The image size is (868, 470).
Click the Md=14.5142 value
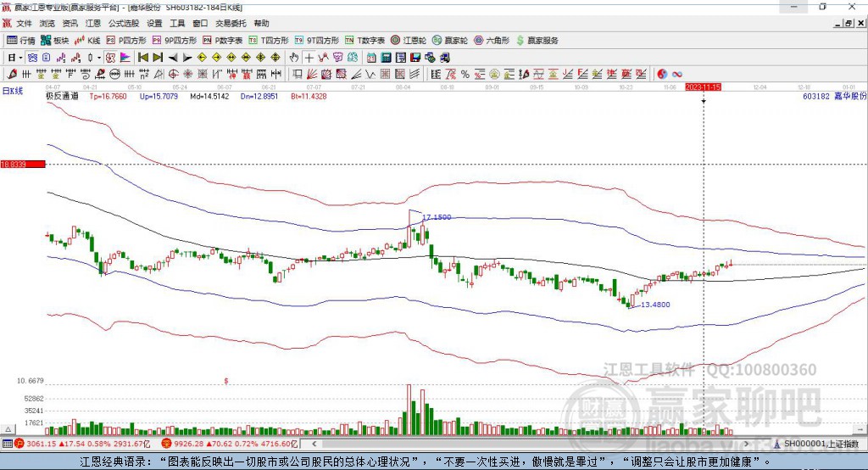click(209, 97)
